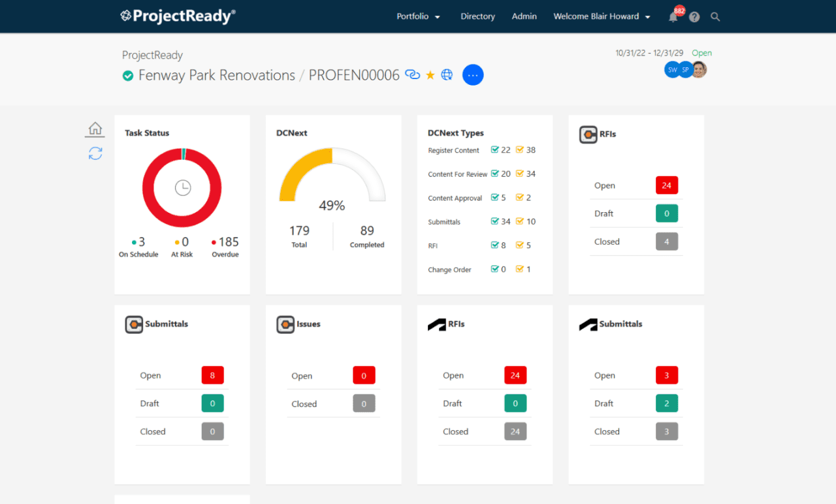Viewport: 836px width, 504px height.
Task: Open the Portfolio dropdown
Action: coord(418,16)
